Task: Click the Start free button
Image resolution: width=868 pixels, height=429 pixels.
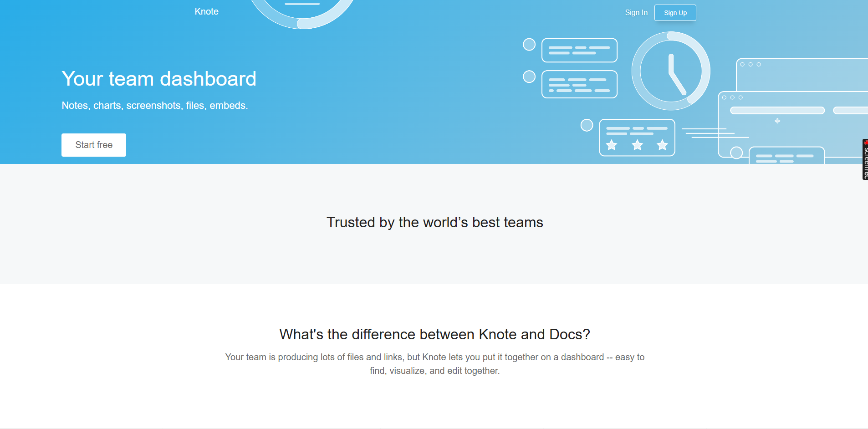Action: point(94,145)
